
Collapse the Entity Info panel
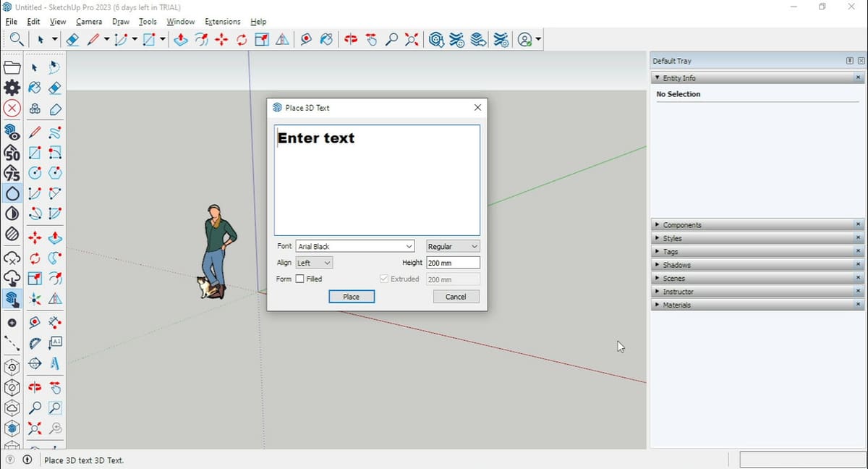(x=657, y=77)
